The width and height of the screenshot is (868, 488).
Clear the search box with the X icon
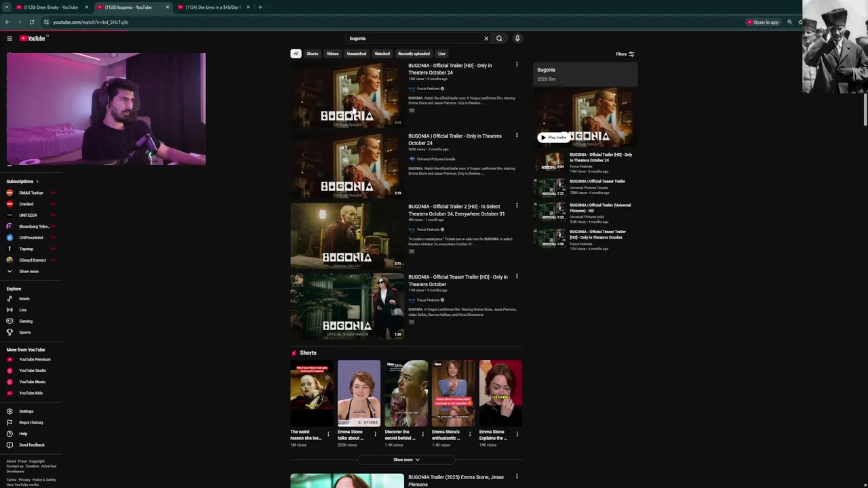click(x=486, y=39)
